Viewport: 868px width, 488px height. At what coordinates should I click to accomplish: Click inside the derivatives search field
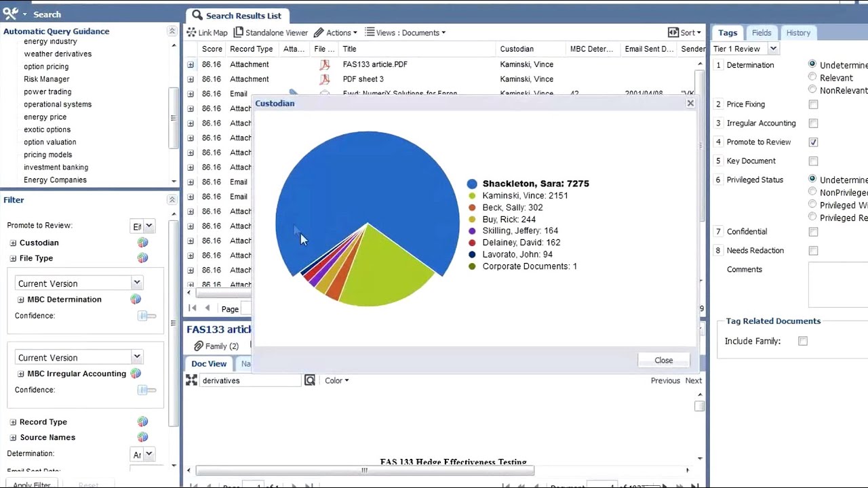(251, 381)
